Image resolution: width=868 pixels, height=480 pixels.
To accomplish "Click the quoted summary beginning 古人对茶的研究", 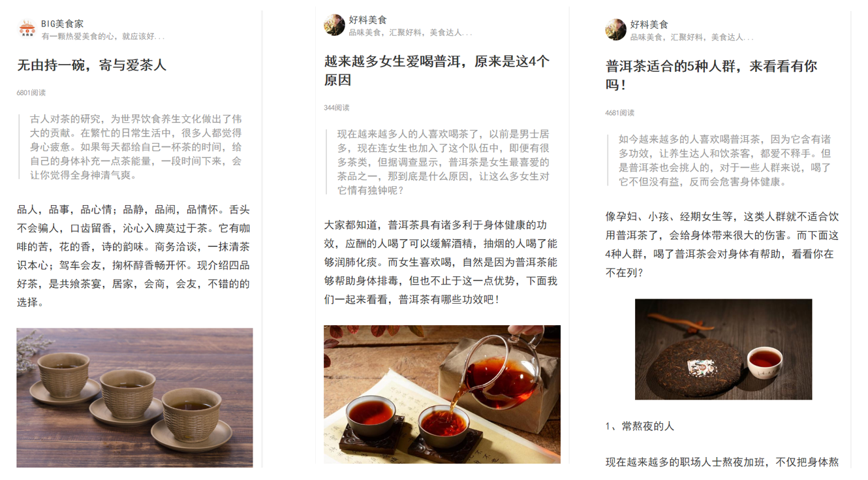I will point(132,147).
